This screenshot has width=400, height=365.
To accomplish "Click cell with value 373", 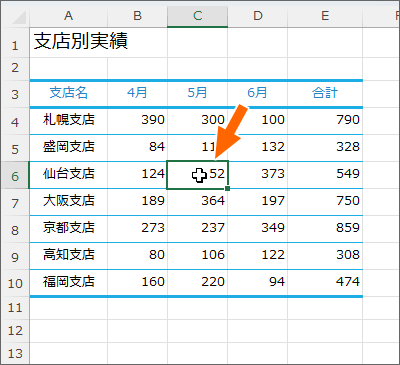I will [258, 175].
